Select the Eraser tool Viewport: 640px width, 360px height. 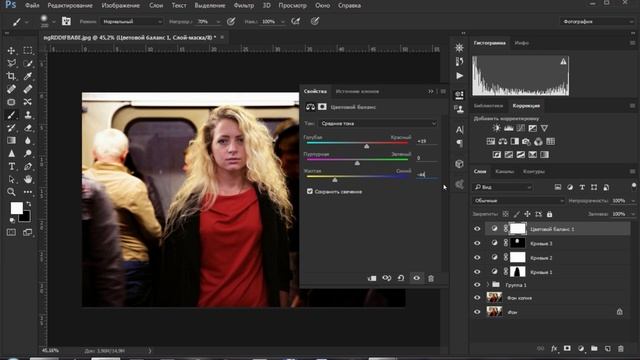28,128
